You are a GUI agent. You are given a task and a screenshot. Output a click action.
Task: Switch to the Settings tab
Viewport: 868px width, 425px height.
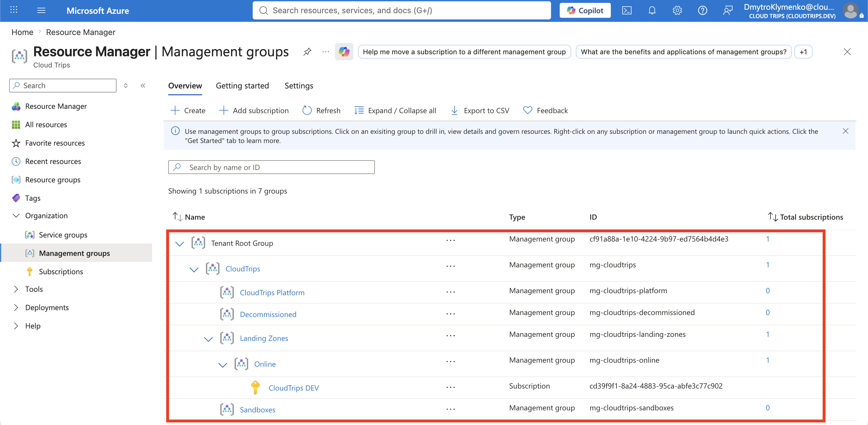(x=299, y=86)
